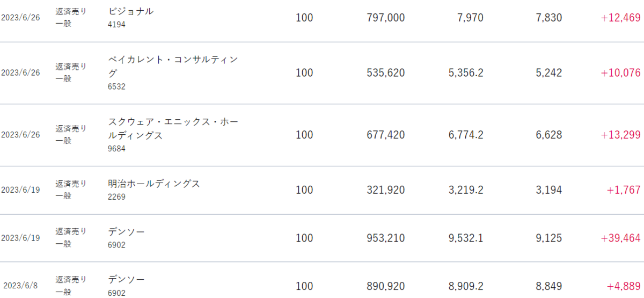The width and height of the screenshot is (644, 298).
Task: Select the stock code 6532
Action: click(116, 86)
